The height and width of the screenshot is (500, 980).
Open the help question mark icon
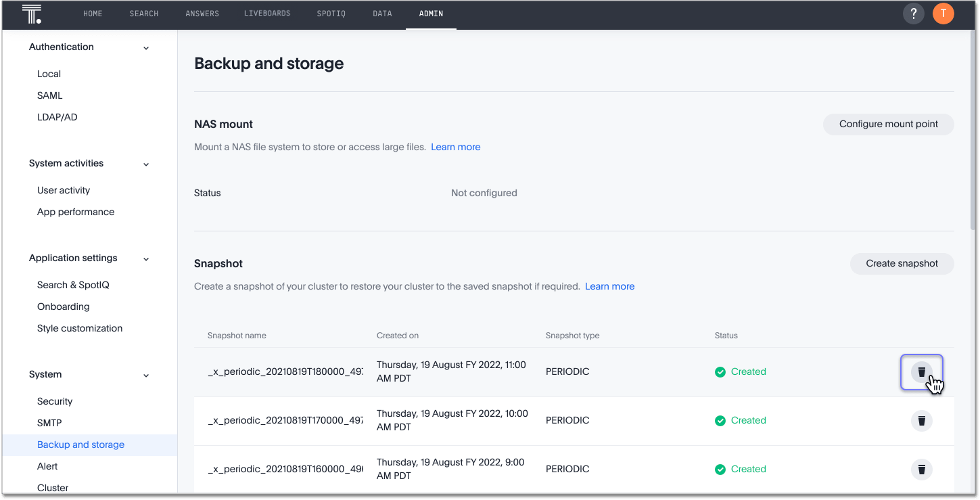[913, 14]
